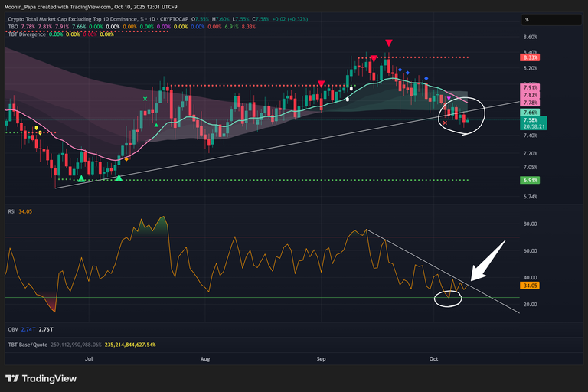Image resolution: width=588 pixels, height=392 pixels.
Task: Click the red X marker inside the circled candles
Action: tap(446, 122)
